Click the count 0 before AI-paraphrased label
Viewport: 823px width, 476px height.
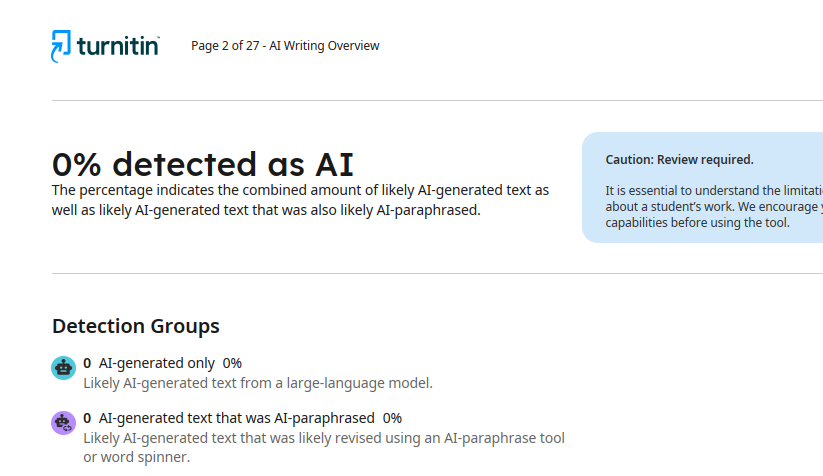[88, 418]
